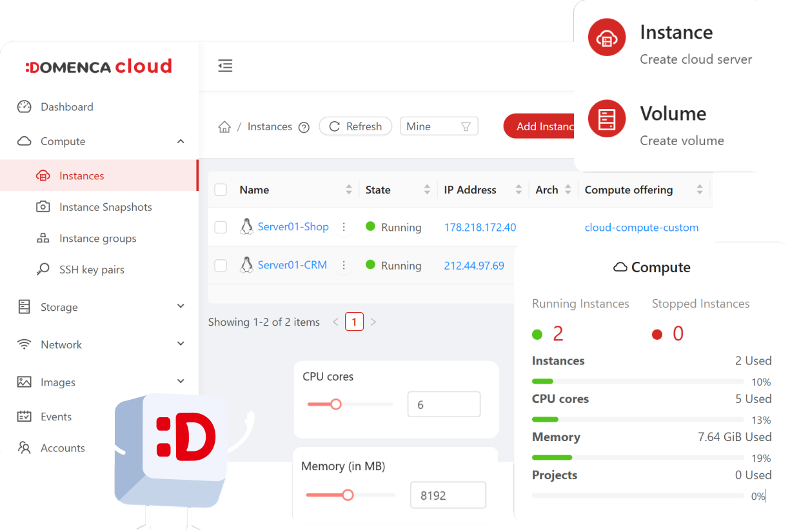The height and width of the screenshot is (532, 790).
Task: Sort the table by the Name column arrows
Action: [x=349, y=190]
